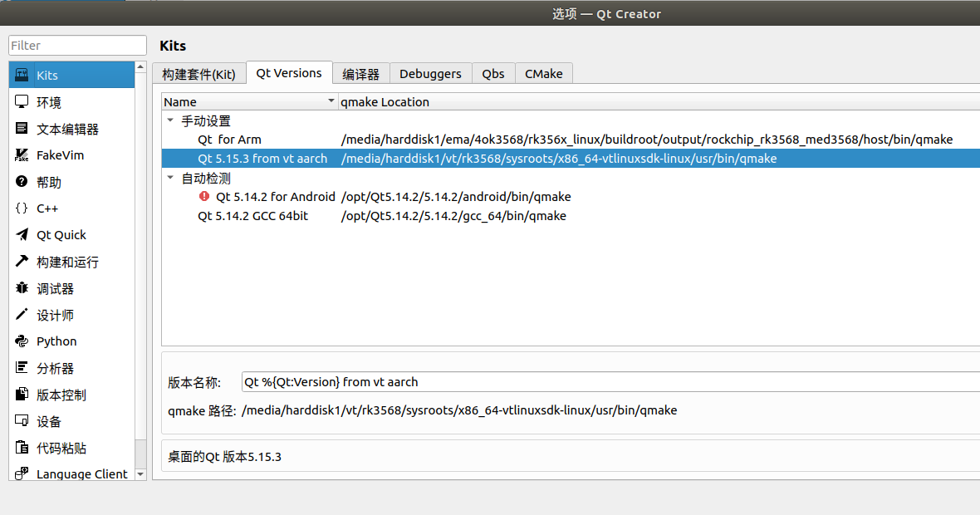
Task: Open 代码粘贴 settings category
Action: pos(72,448)
